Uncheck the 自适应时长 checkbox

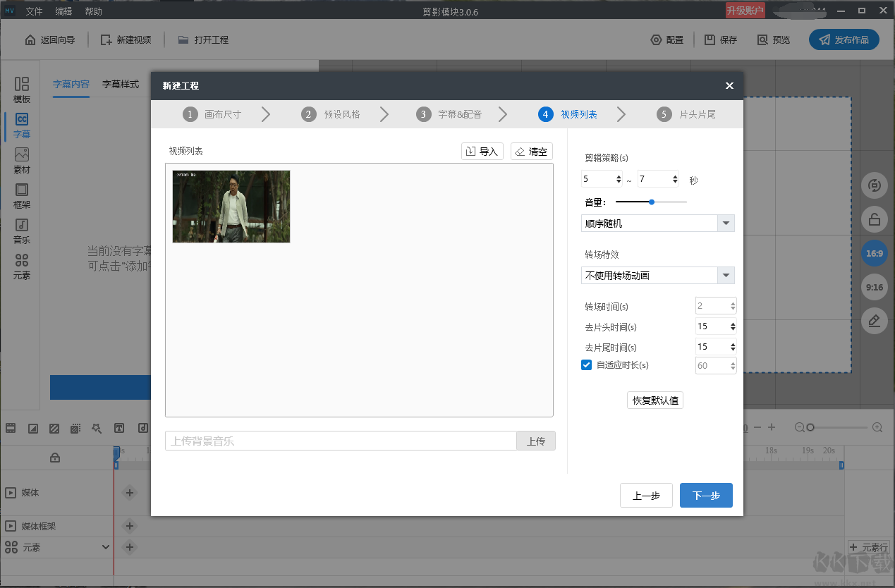586,365
